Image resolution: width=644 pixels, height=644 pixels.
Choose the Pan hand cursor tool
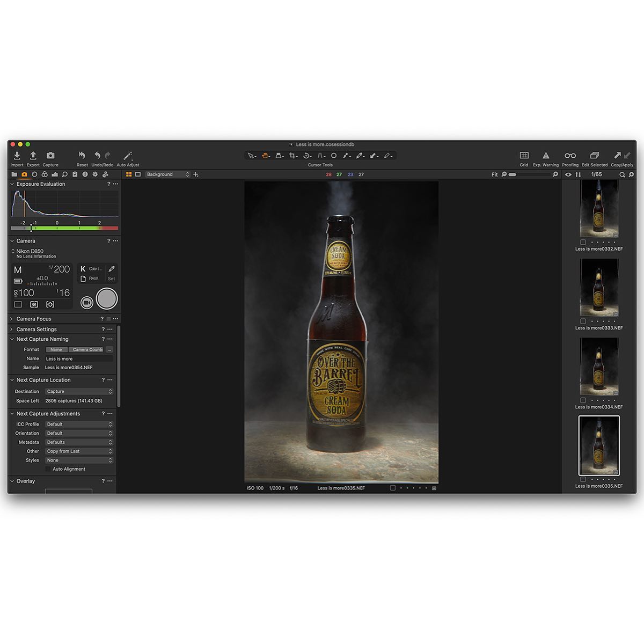click(265, 156)
